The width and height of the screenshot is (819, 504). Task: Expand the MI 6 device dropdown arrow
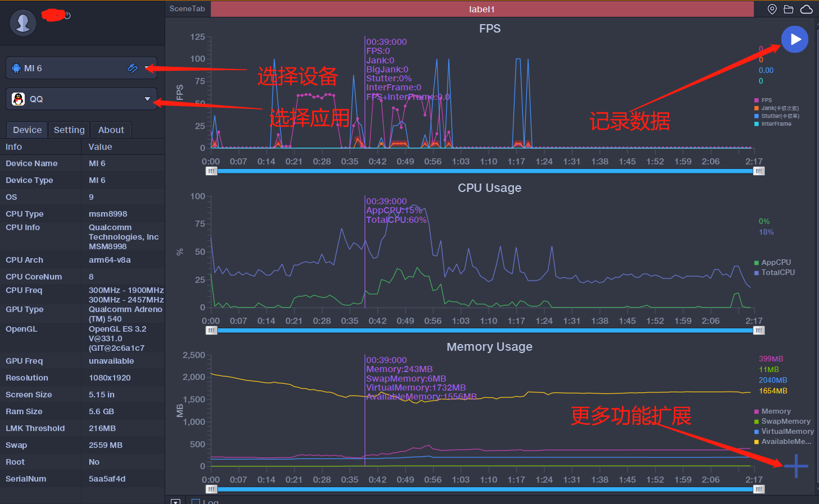click(148, 68)
